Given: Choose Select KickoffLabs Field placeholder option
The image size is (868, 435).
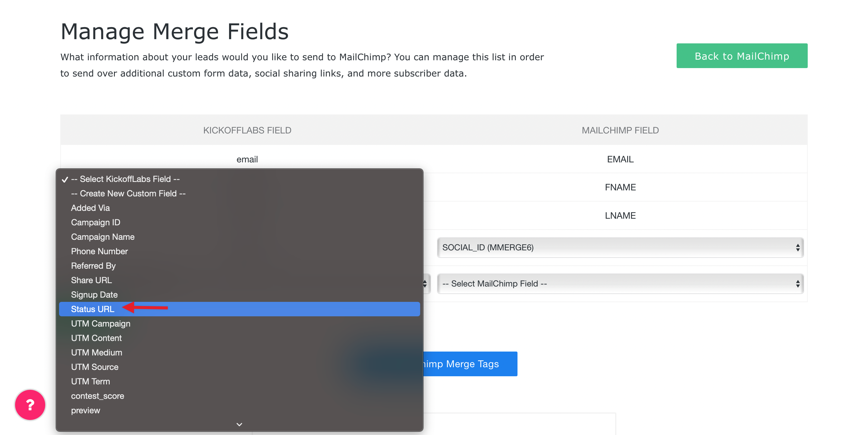Looking at the screenshot, I should (239, 179).
